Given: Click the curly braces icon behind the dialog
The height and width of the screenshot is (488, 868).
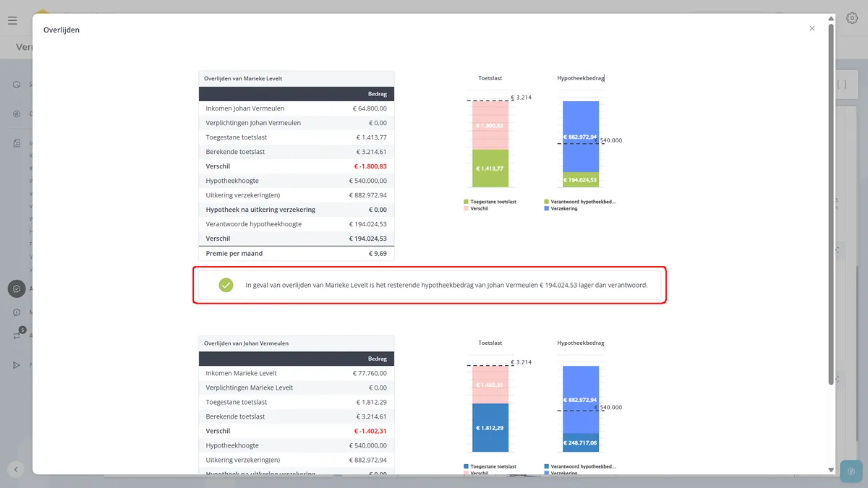Looking at the screenshot, I should pos(841,85).
